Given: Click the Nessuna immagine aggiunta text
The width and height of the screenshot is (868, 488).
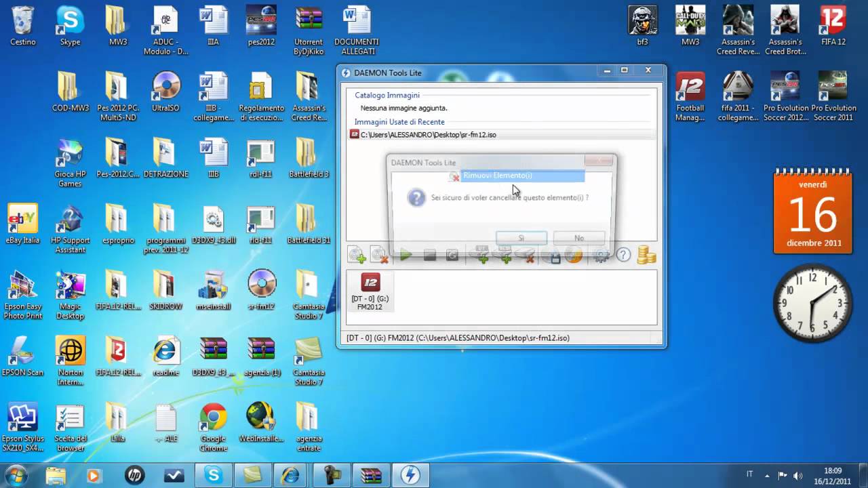Looking at the screenshot, I should pyautogui.click(x=403, y=108).
